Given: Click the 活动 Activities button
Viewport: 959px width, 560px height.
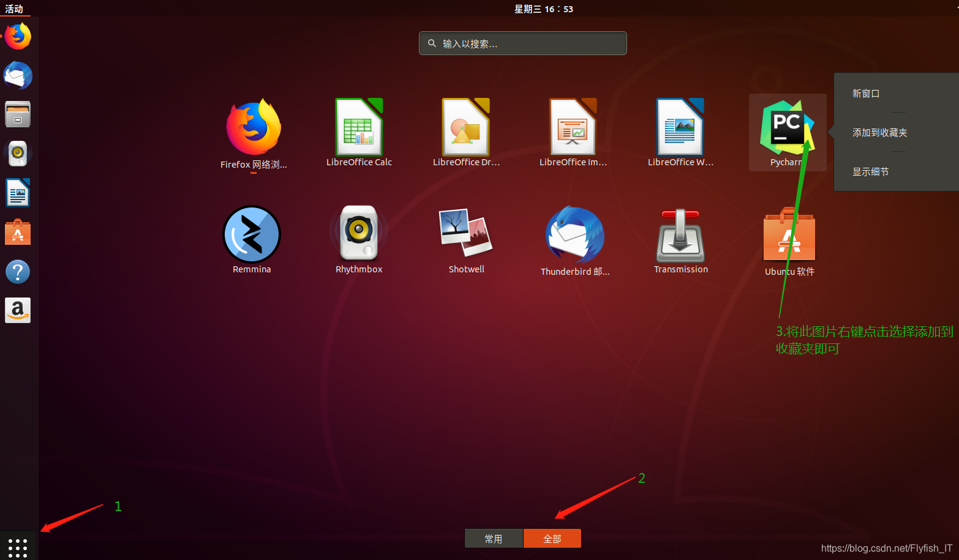Looking at the screenshot, I should coord(15,9).
